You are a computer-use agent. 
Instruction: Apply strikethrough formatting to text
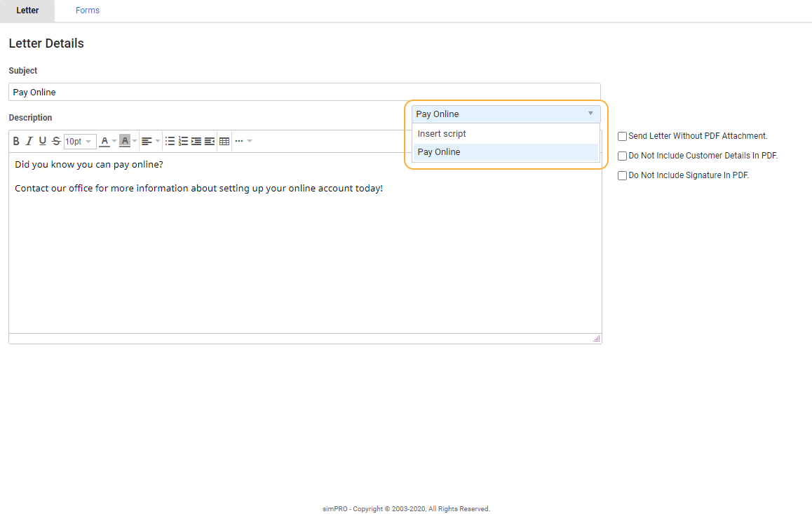click(x=56, y=141)
